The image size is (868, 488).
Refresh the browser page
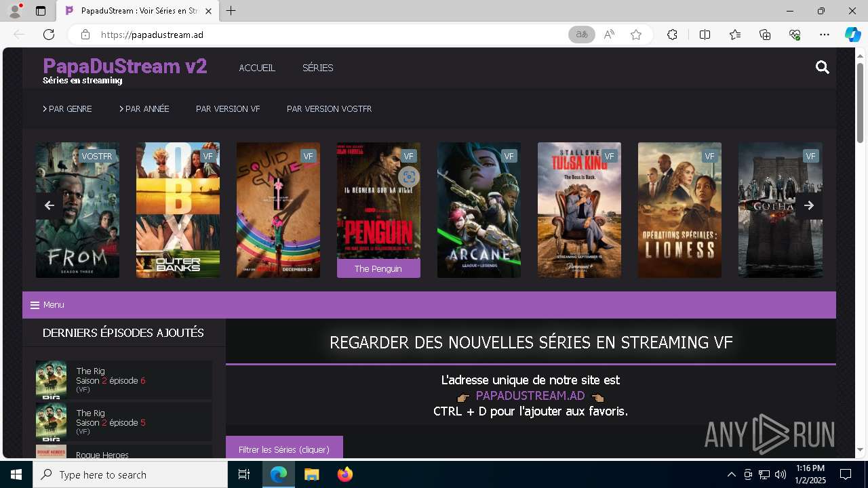pos(49,35)
